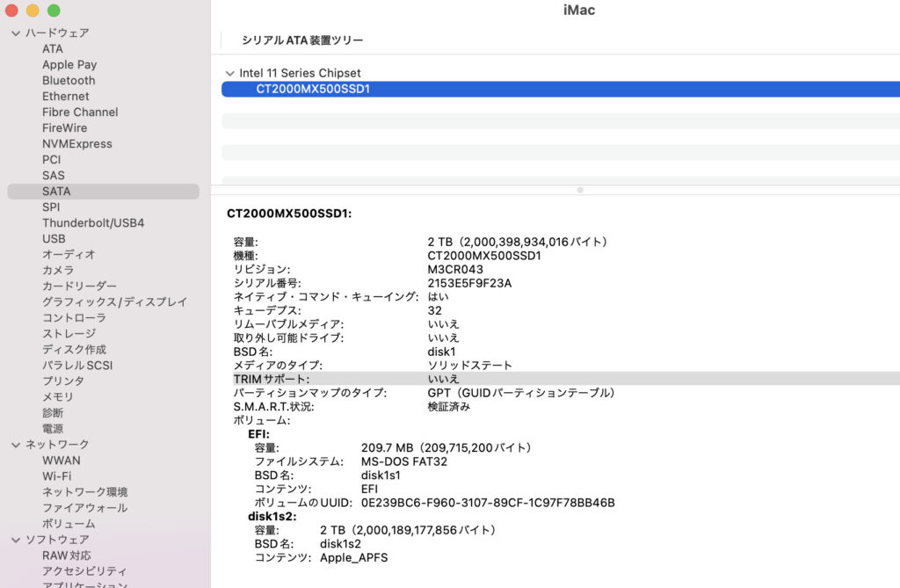The width and height of the screenshot is (900, 588).
Task: Select Apple Pay in the sidebar
Action: pos(69,65)
